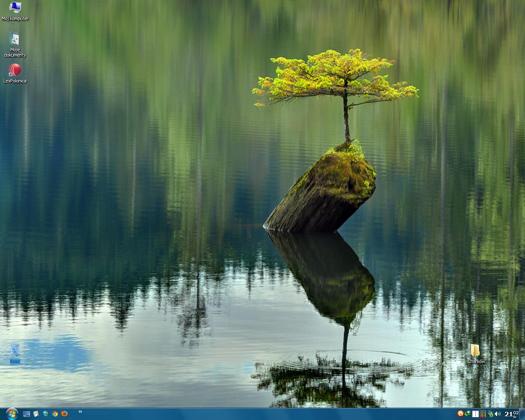Open the Mój komputer desktop icon
Image resolution: width=525 pixels, height=420 pixels.
pos(15,7)
